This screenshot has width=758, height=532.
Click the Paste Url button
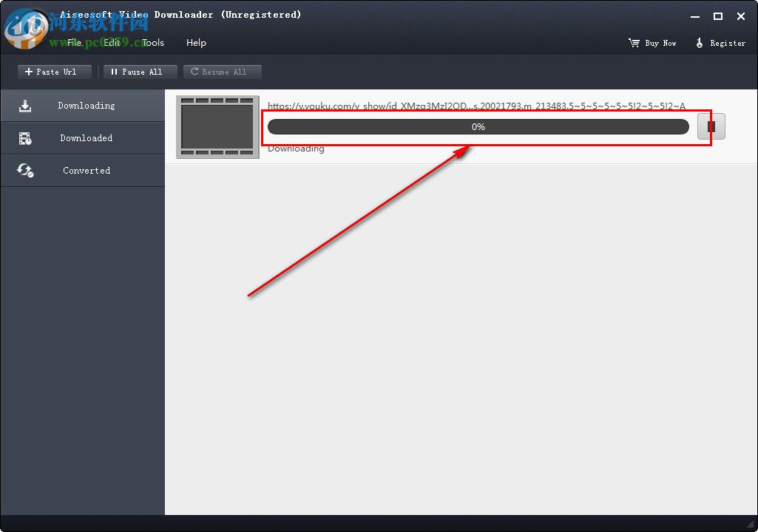pyautogui.click(x=55, y=72)
